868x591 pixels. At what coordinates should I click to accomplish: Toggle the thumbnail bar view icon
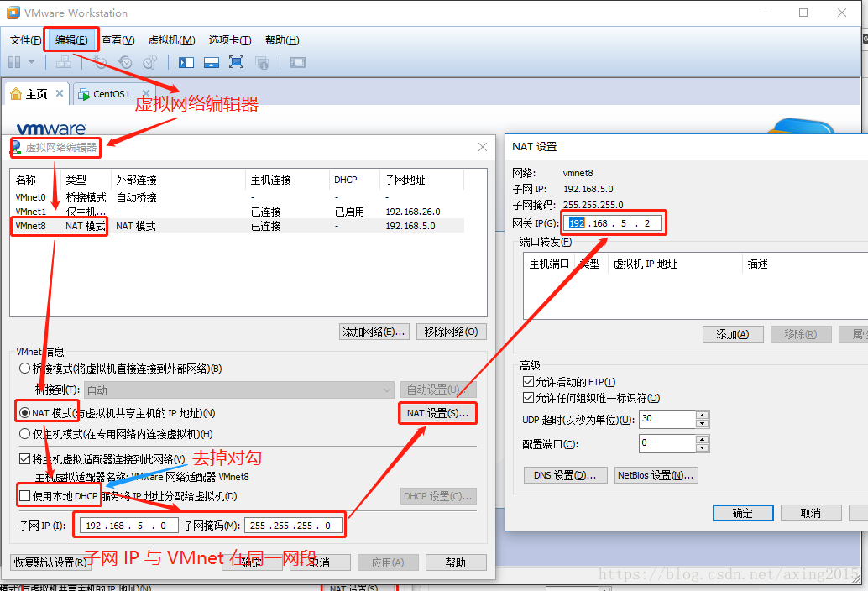click(x=212, y=62)
